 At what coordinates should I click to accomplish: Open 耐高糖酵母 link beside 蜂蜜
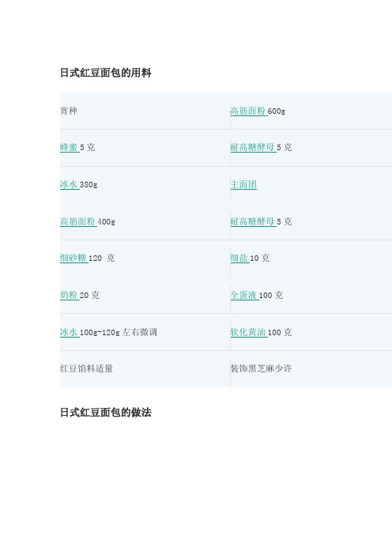253,147
